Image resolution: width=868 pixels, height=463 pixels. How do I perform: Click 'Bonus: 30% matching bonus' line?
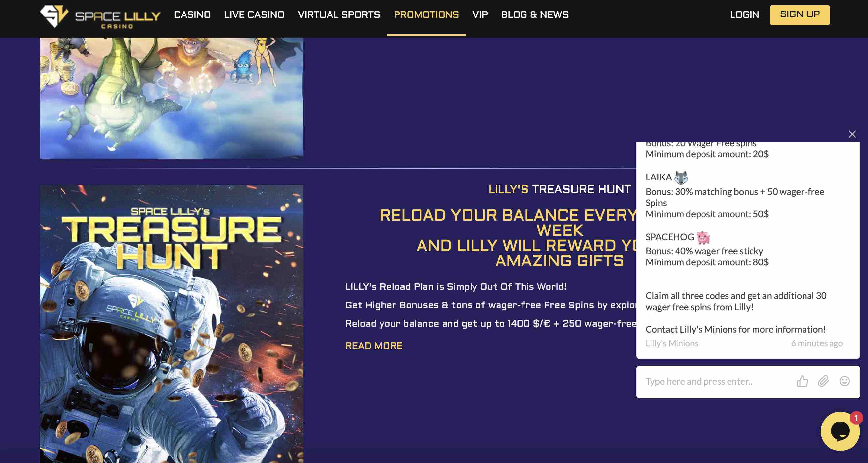click(x=734, y=197)
